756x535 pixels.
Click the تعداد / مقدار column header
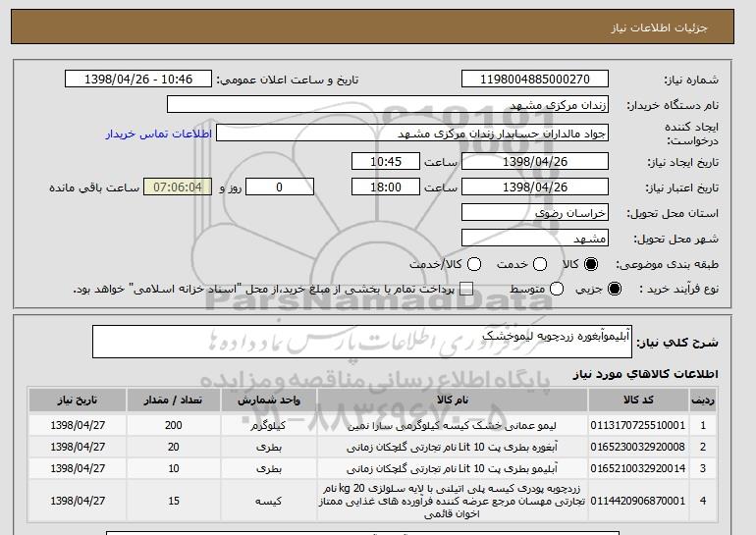pos(174,401)
